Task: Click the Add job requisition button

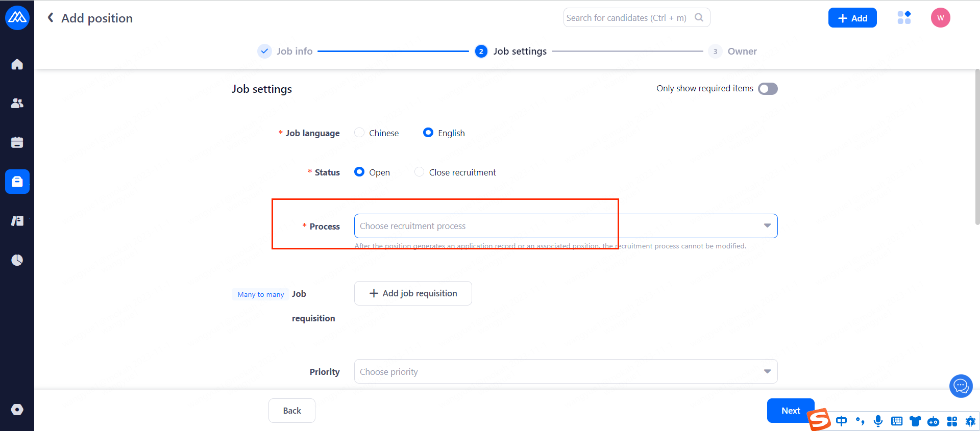Action: coord(413,293)
